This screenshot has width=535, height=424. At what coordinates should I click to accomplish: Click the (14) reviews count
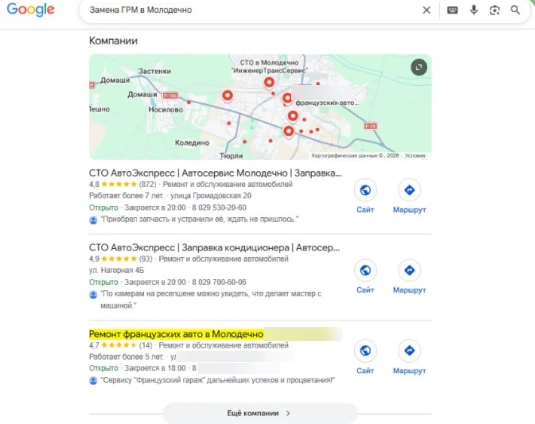click(x=146, y=345)
